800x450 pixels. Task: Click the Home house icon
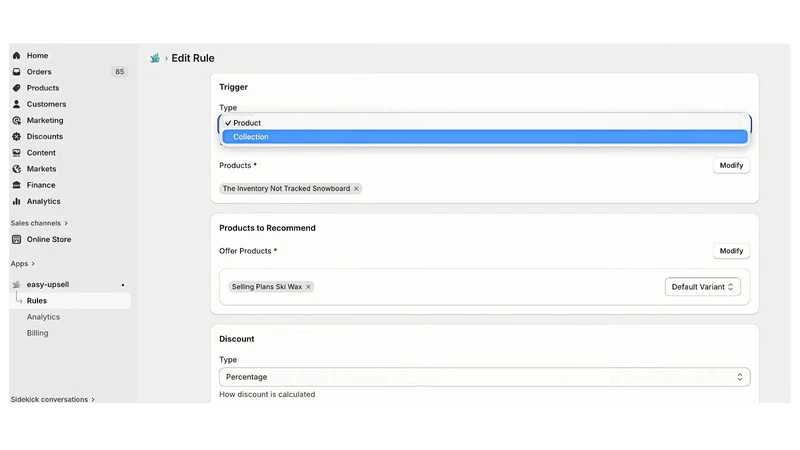coord(16,56)
